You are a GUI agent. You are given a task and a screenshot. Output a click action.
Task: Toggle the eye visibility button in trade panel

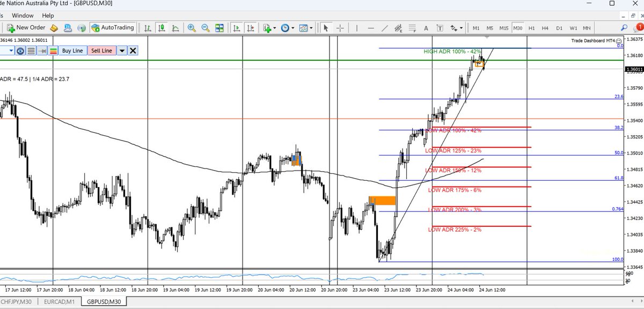click(x=20, y=50)
